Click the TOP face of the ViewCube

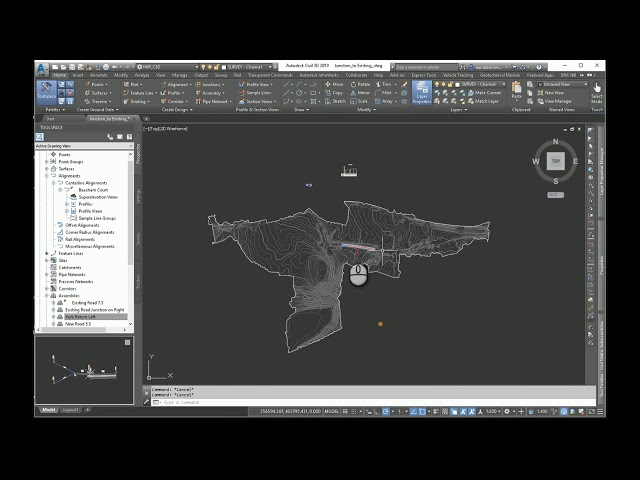coord(556,161)
